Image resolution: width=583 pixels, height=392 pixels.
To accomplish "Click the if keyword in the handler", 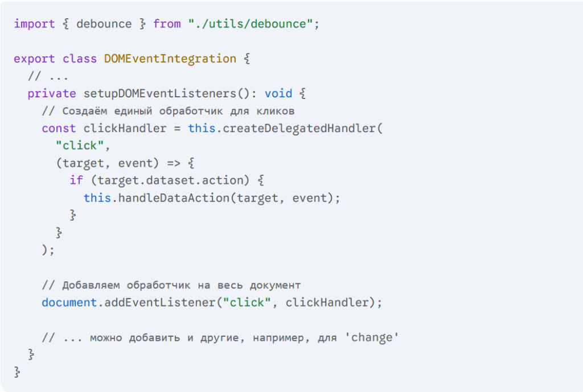I will click(76, 180).
